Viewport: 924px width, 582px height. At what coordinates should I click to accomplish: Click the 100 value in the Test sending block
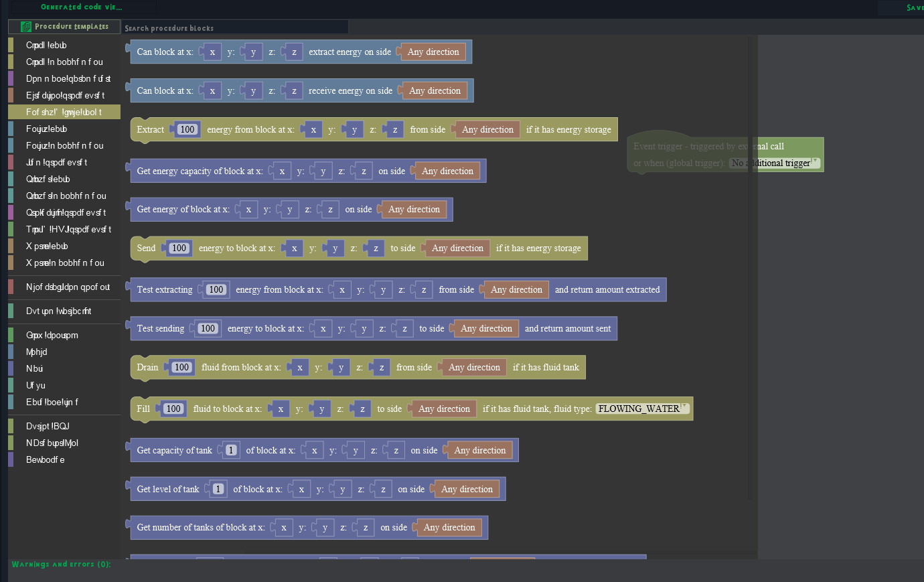(208, 328)
